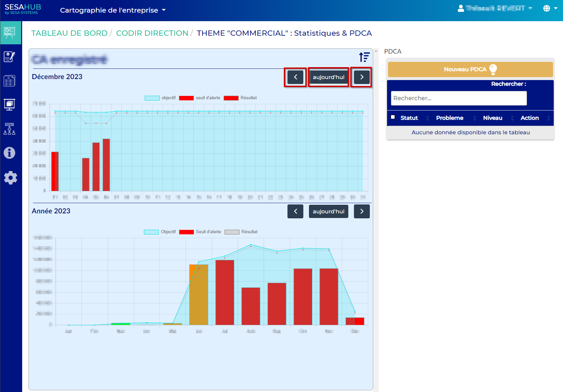The height and width of the screenshot is (392, 563).
Task: Click the Rechercher search input field
Action: point(458,98)
